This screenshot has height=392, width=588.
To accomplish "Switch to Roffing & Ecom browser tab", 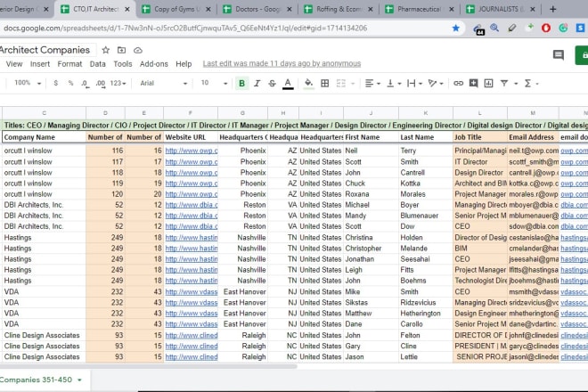I will click(x=339, y=9).
